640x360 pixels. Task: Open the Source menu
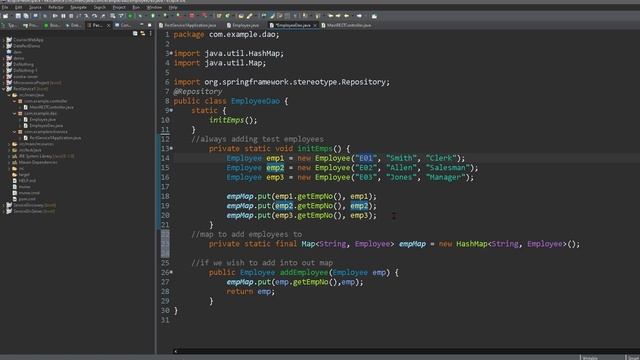(x=35, y=7)
